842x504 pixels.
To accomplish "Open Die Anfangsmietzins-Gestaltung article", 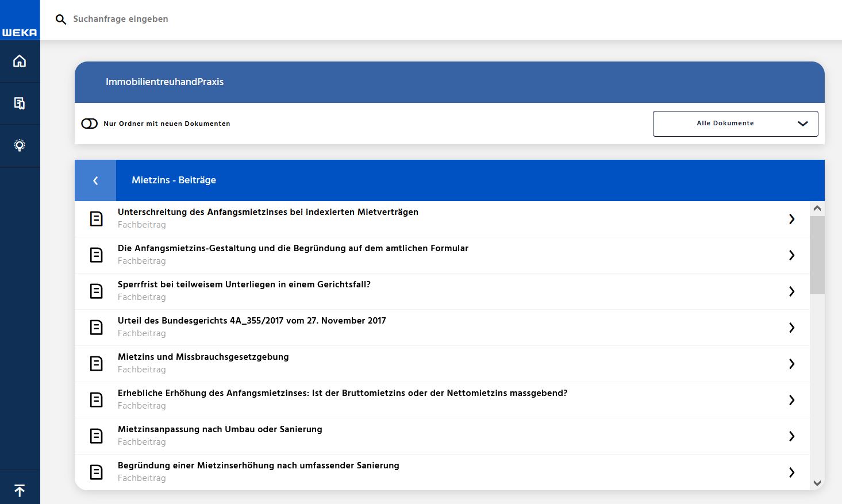I will pyautogui.click(x=293, y=248).
